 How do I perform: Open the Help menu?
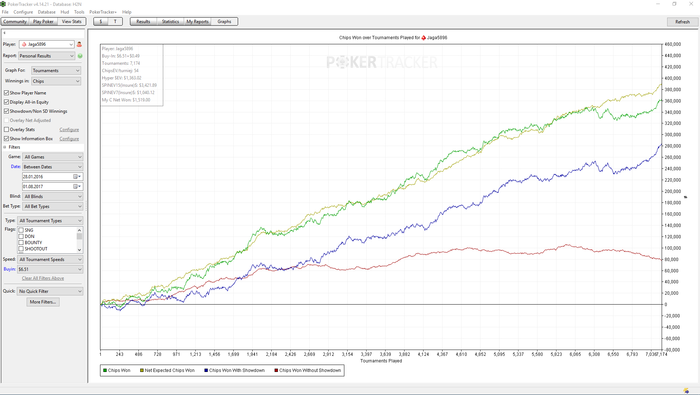[x=127, y=12]
